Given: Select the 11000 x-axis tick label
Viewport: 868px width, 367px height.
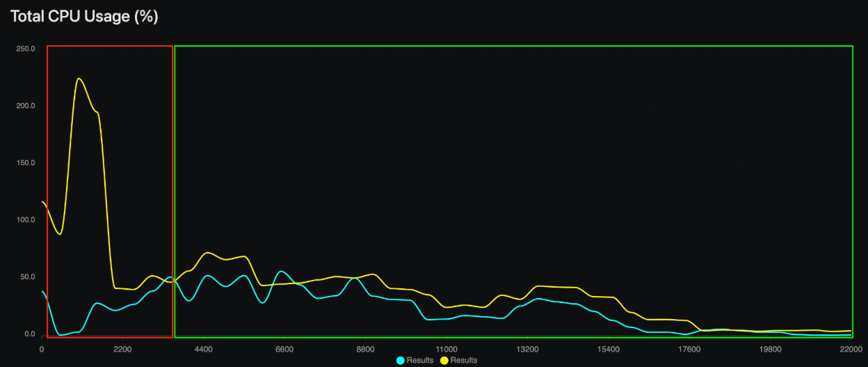Looking at the screenshot, I should tap(447, 349).
